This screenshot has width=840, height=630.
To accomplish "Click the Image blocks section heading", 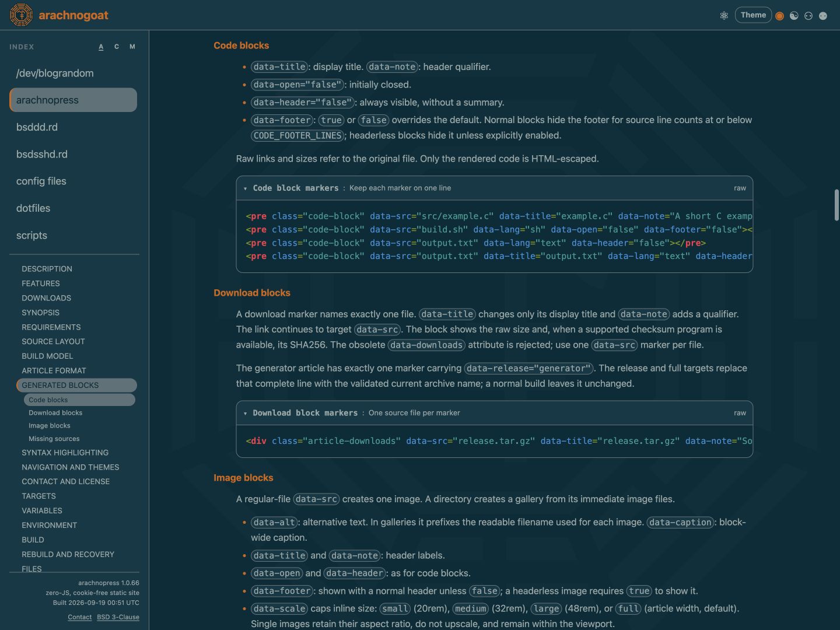I will 243,478.
